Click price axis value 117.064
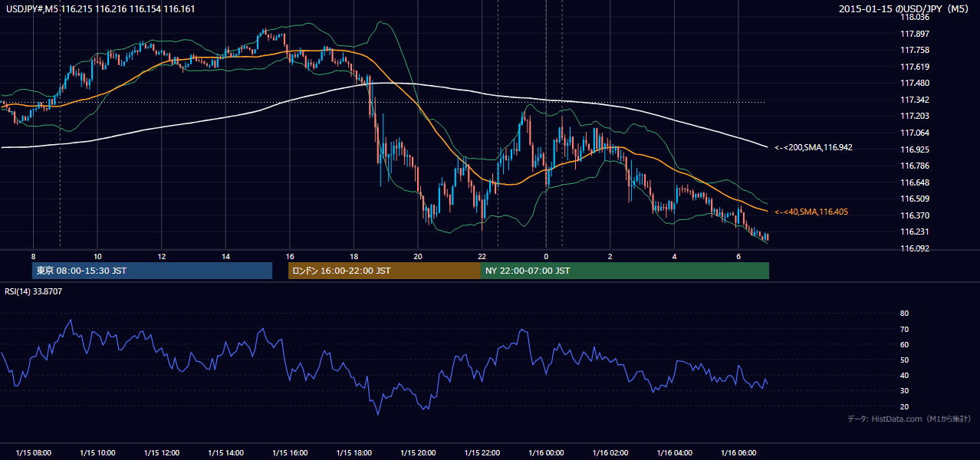Image resolution: width=980 pixels, height=460 pixels. [x=914, y=133]
